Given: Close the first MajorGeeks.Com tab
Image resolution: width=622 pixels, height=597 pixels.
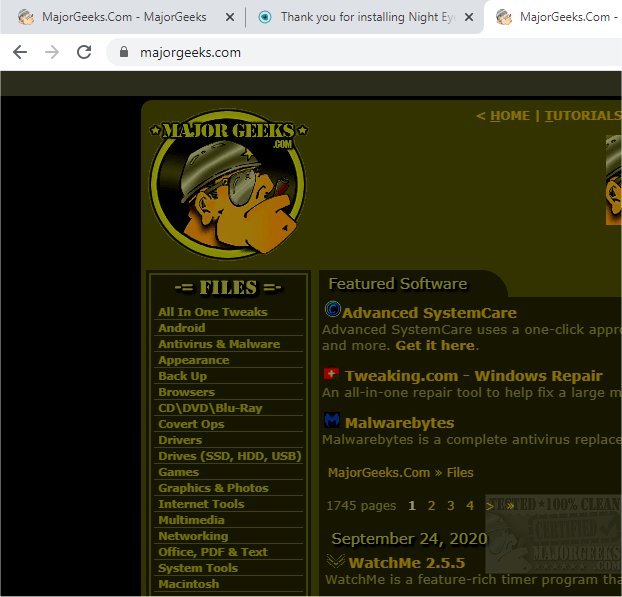Looking at the screenshot, I should tap(230, 17).
